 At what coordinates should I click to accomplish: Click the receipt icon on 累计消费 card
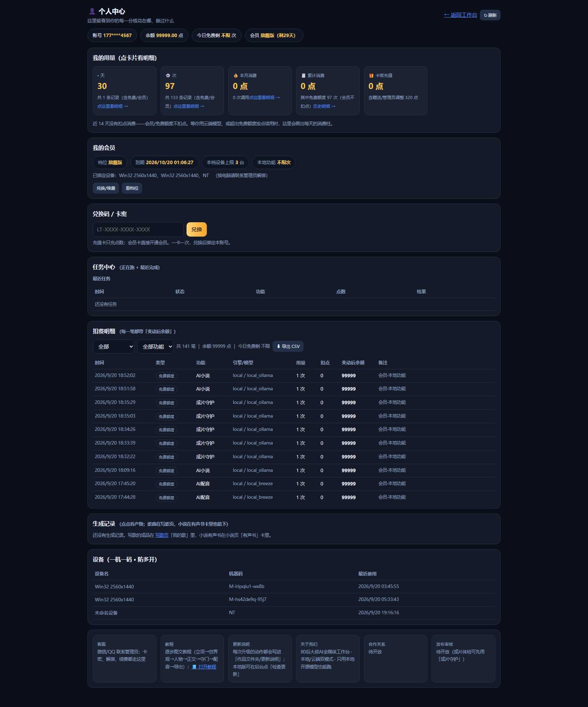point(303,76)
